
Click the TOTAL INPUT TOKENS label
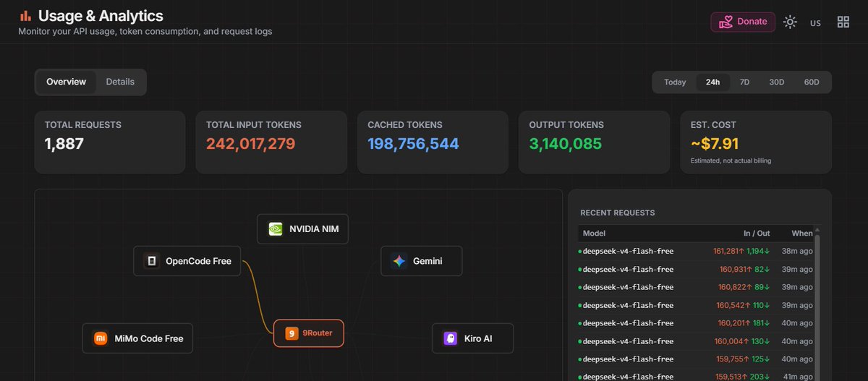(254, 125)
